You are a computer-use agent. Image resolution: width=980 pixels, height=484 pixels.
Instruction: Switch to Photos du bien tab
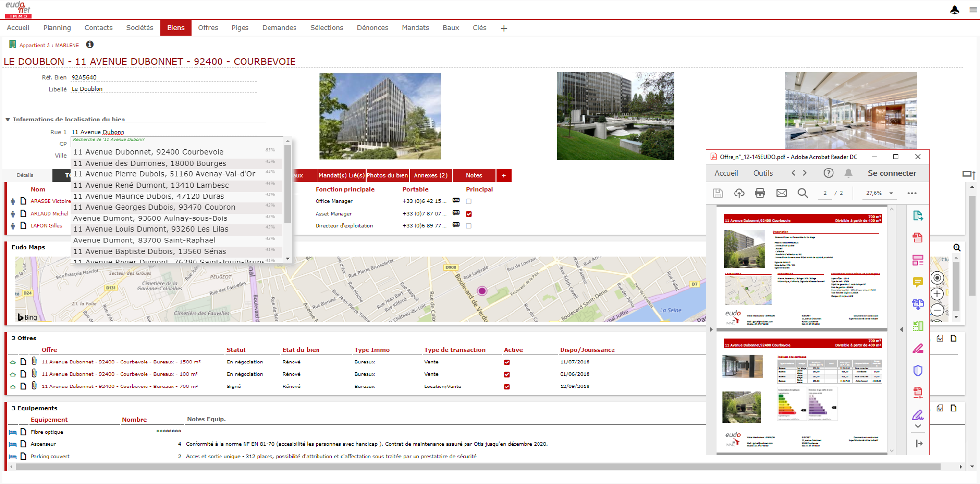[387, 175]
